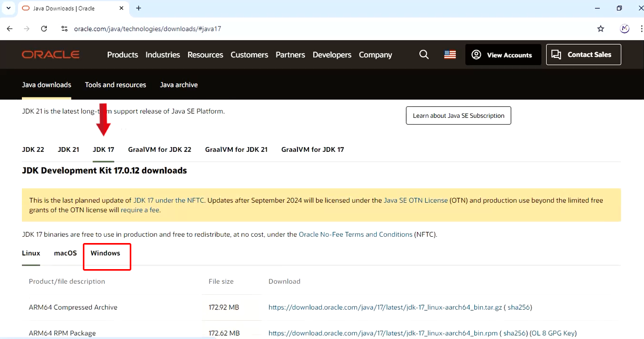Viewport: 644px width, 339px height.
Task: Click Learn about Java SE Subscription
Action: point(459,116)
